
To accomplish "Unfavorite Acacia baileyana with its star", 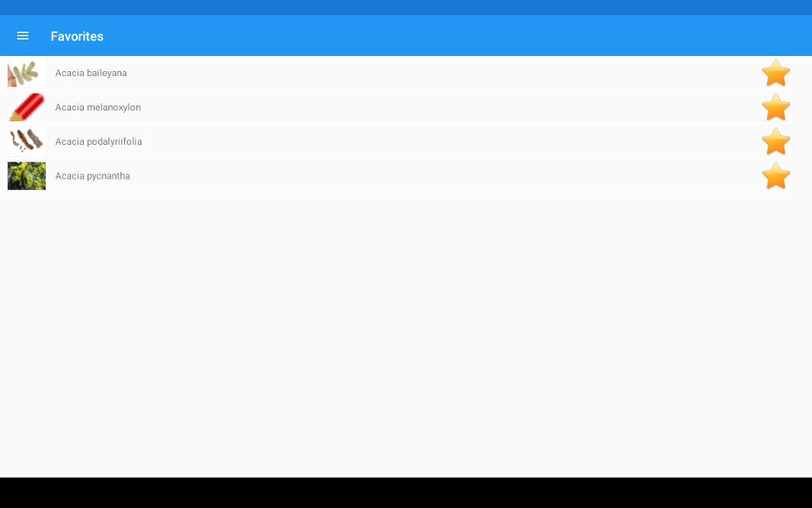I will [x=776, y=73].
